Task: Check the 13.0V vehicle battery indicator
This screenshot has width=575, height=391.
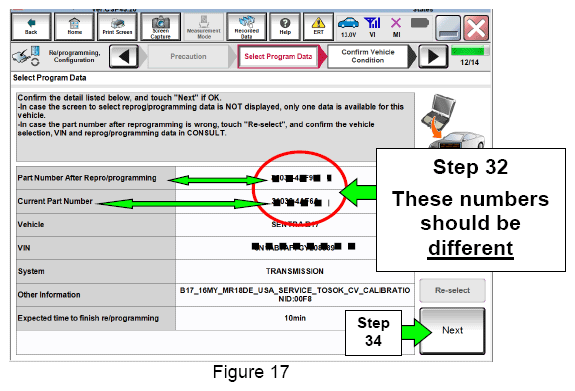Action: 348,28
